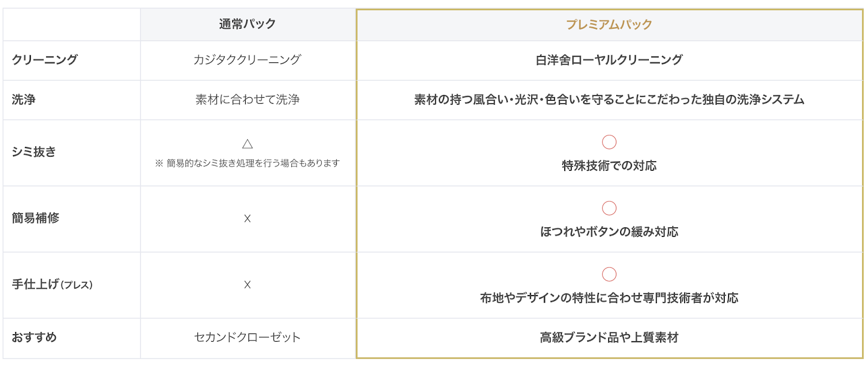This screenshot has width=868, height=365.
Task: Click the 洗浄 row label
Action: [x=24, y=99]
